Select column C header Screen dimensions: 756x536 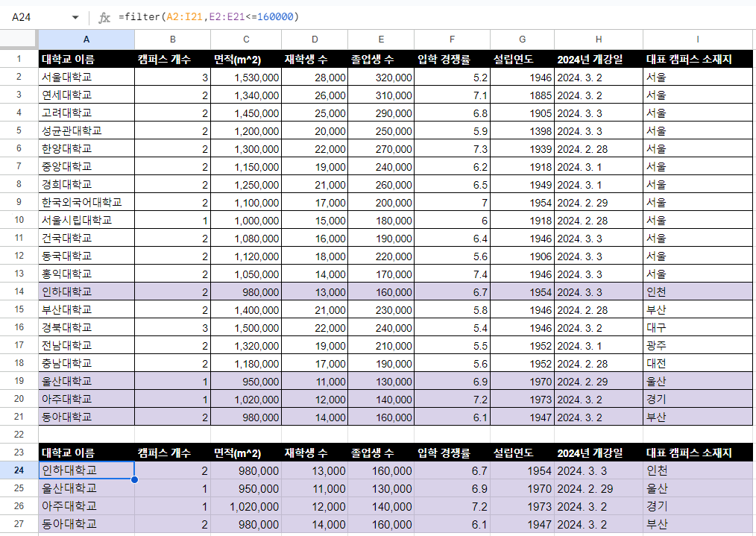[x=246, y=40]
